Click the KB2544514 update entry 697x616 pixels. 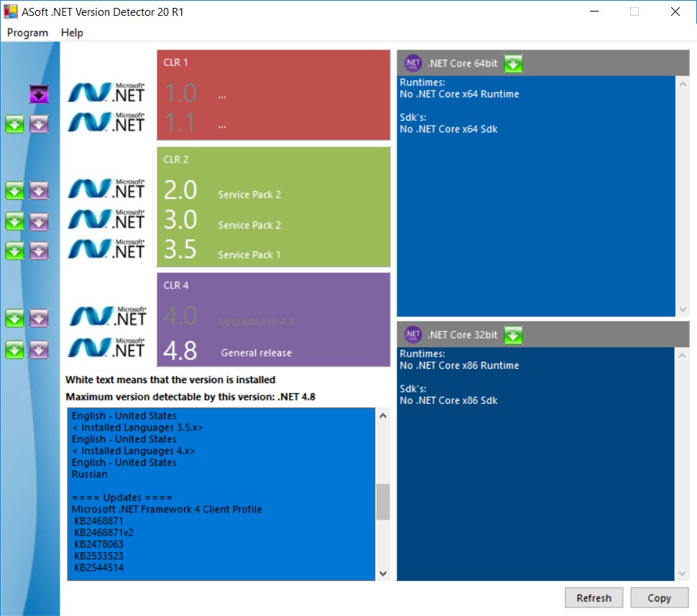tap(98, 568)
